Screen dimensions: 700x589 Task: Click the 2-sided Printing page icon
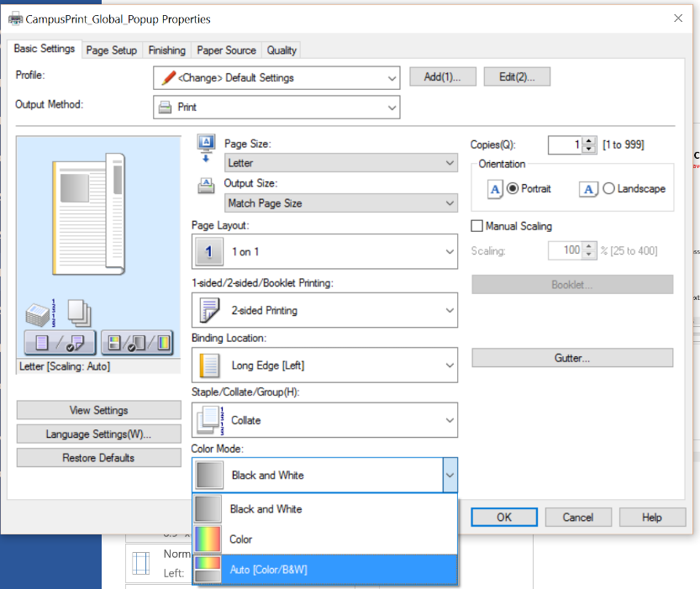coord(209,311)
